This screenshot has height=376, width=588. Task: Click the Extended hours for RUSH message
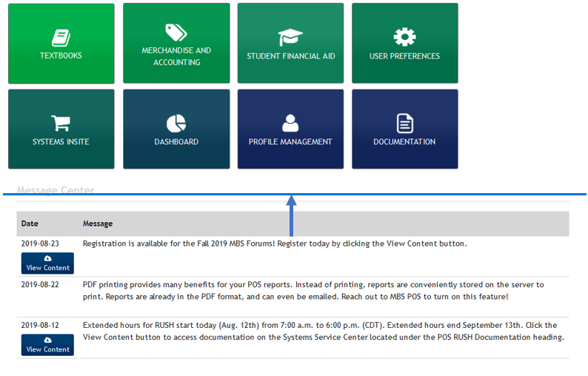(323, 331)
